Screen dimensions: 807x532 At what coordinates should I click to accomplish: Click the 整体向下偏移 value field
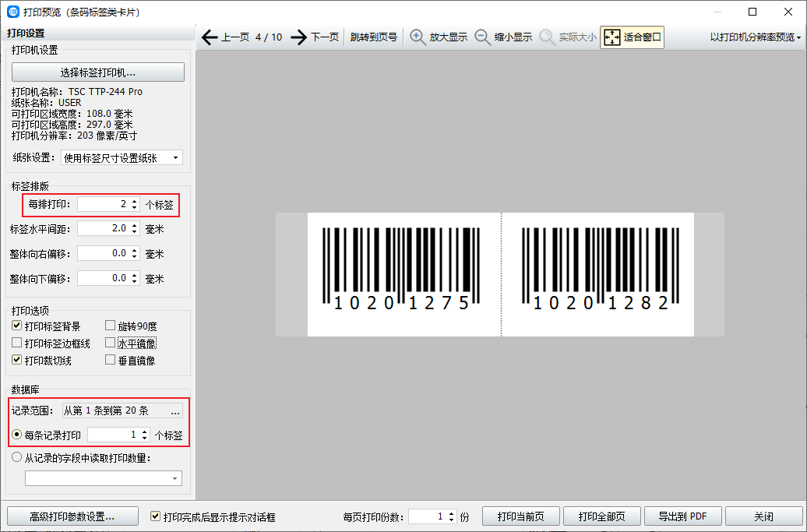pyautogui.click(x=104, y=278)
